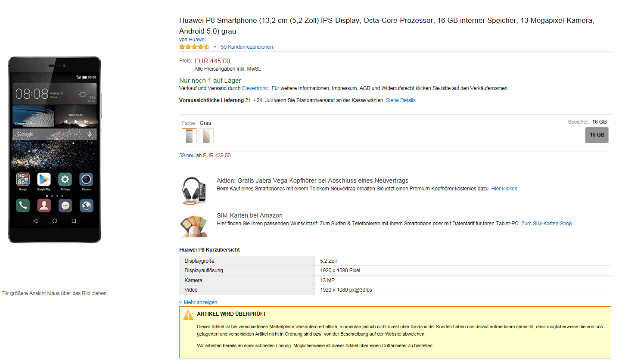Screen dimensions: 619x364
Task: Click the Jabra headphones promotion icon
Action: click(x=194, y=190)
